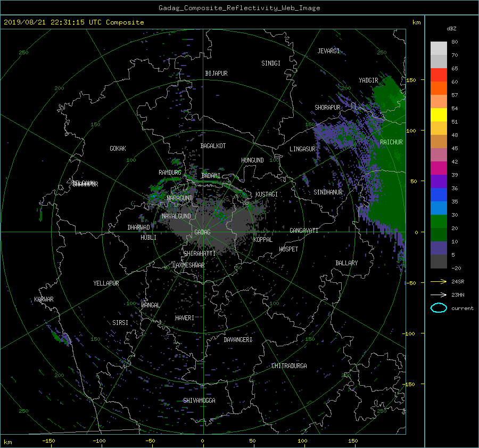The width and height of the screenshot is (479, 448).
Task: Click the HOSPET city label
Action: click(x=288, y=249)
